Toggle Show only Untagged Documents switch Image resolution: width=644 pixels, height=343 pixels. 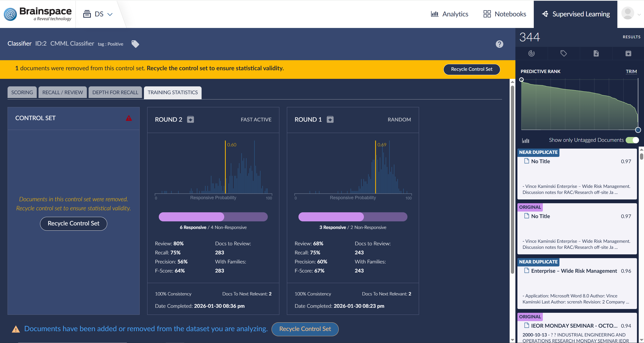(632, 140)
